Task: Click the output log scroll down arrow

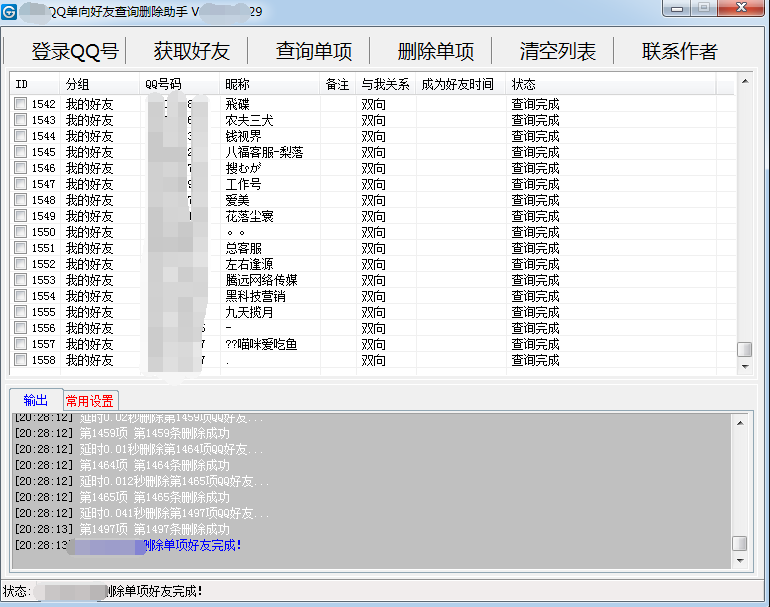Action: click(740, 560)
